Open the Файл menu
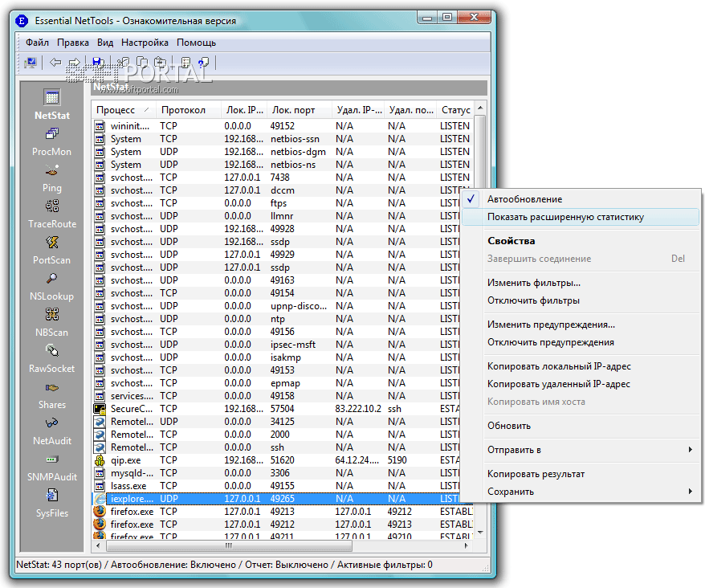The width and height of the screenshot is (705, 588). 37,43
